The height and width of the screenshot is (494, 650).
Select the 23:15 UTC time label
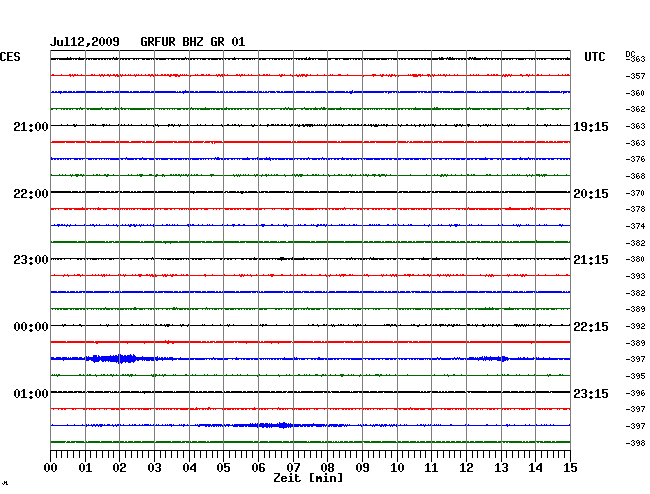click(x=591, y=393)
